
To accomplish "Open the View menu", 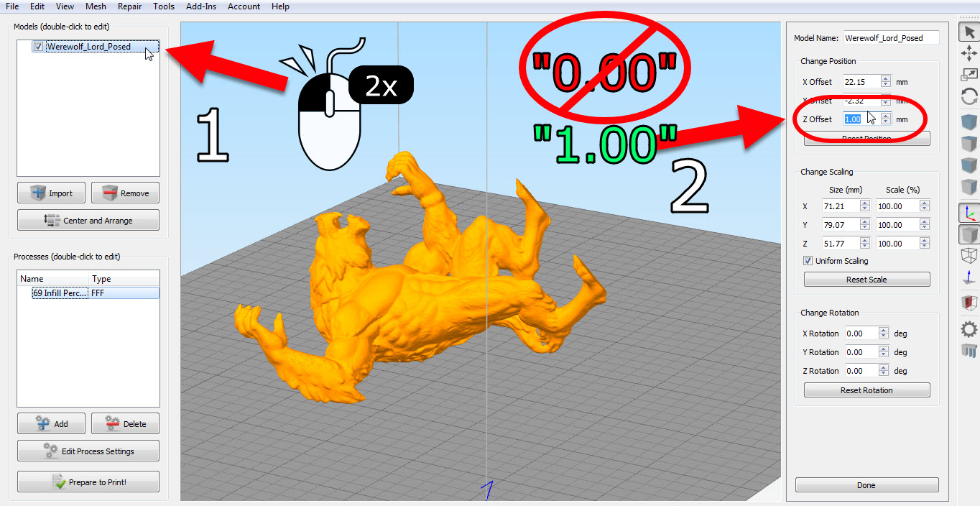I will pos(65,6).
